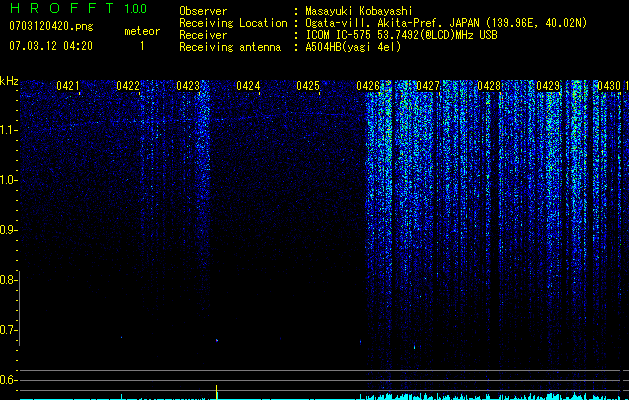Click the 0429 time marker
629x400 pixels.
coord(548,86)
